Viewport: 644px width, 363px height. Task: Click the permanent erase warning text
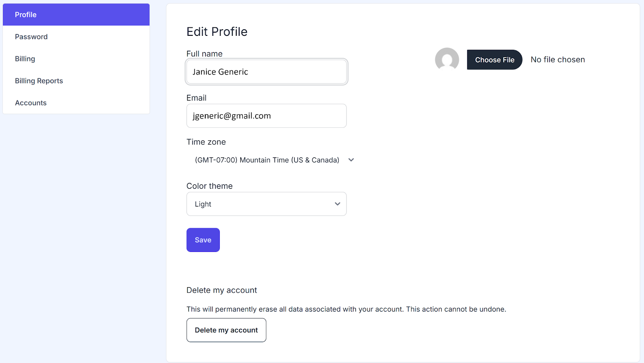coord(346,309)
